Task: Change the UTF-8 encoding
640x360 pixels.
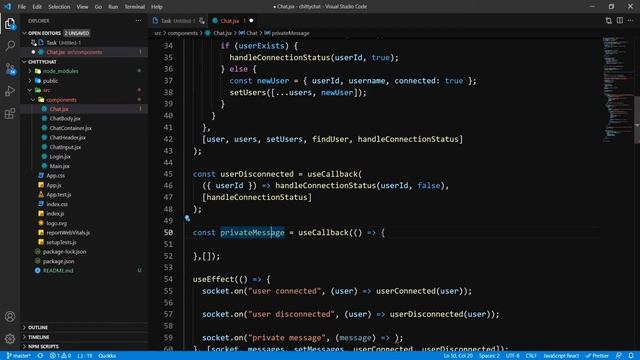Action: click(513, 356)
